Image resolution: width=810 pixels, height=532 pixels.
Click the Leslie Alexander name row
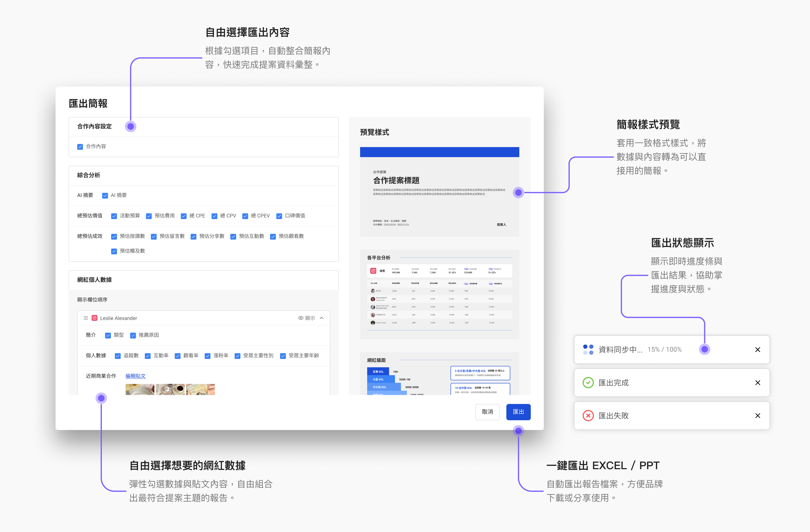coord(204,318)
